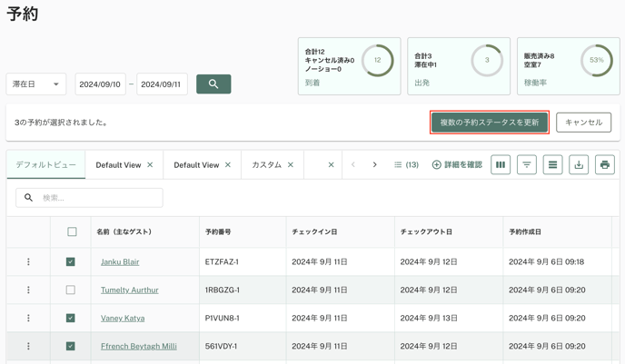Select the カスタム tab
This screenshot has height=364, width=625.
(x=266, y=165)
